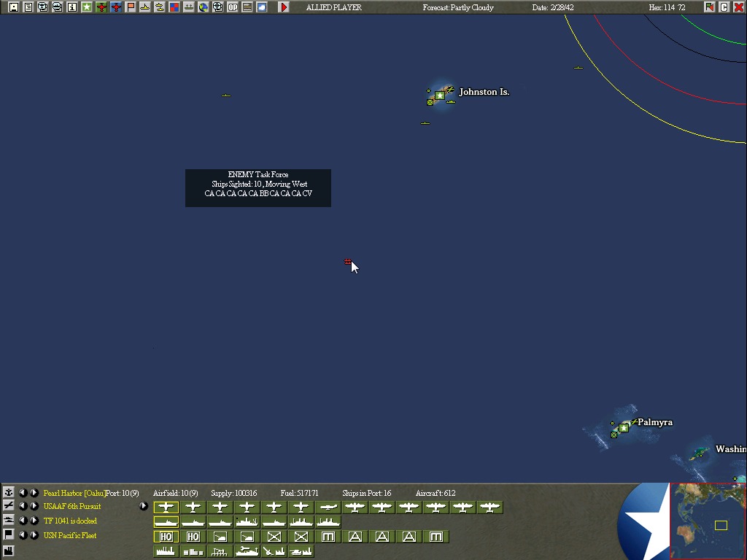Screen dimensions: 747x560
Task: Select red plane on blue background icon
Action: point(116,7)
